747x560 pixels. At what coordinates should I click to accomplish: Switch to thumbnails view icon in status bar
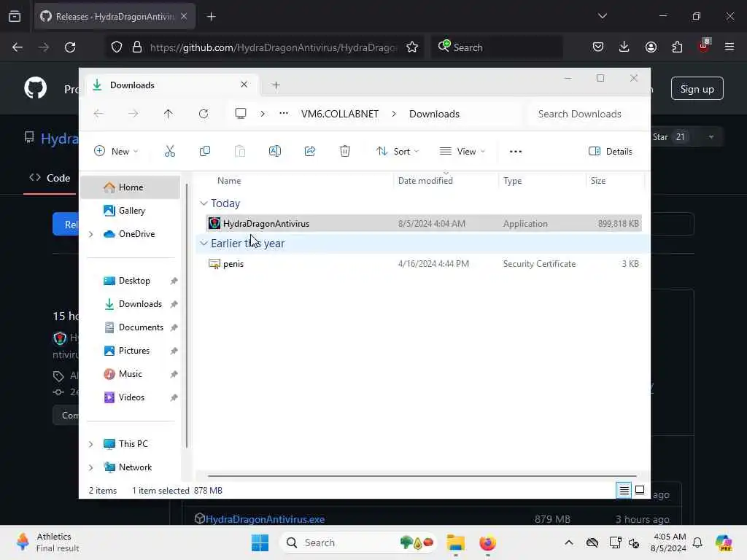coord(640,490)
